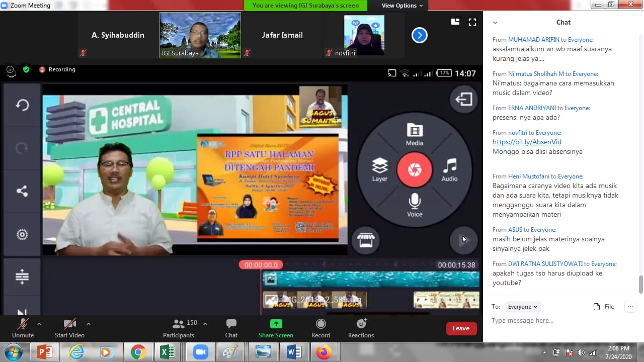Expand the View Options dropdown
The image size is (644, 362).
[x=402, y=6]
